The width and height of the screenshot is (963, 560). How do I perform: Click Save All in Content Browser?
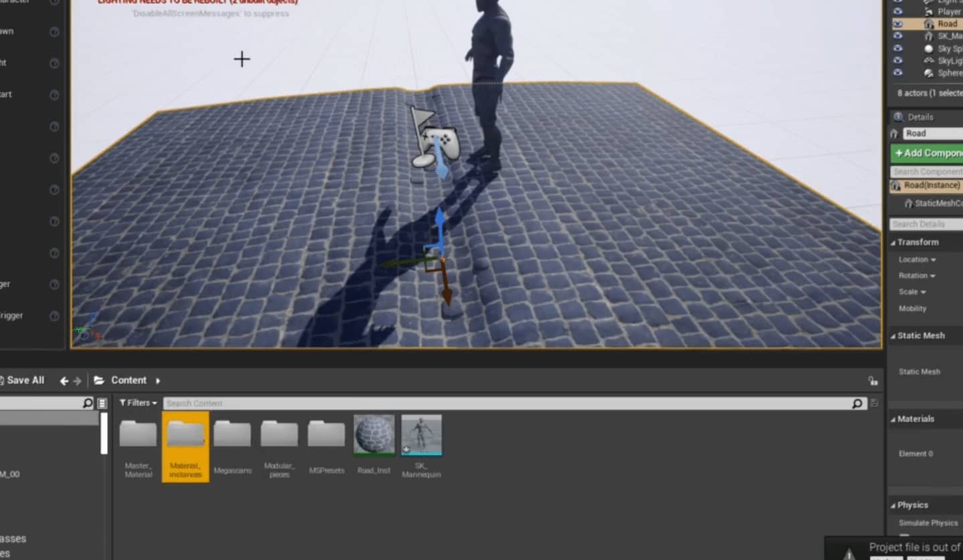tap(23, 380)
